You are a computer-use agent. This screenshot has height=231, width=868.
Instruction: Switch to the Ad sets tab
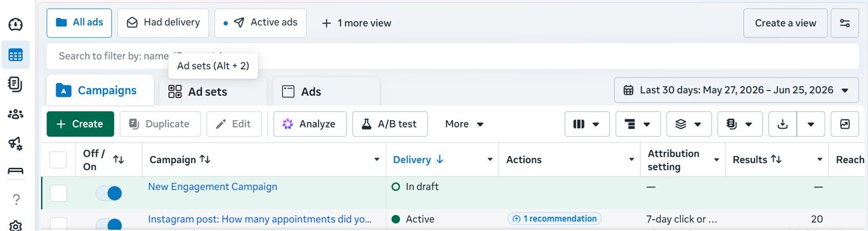(206, 92)
